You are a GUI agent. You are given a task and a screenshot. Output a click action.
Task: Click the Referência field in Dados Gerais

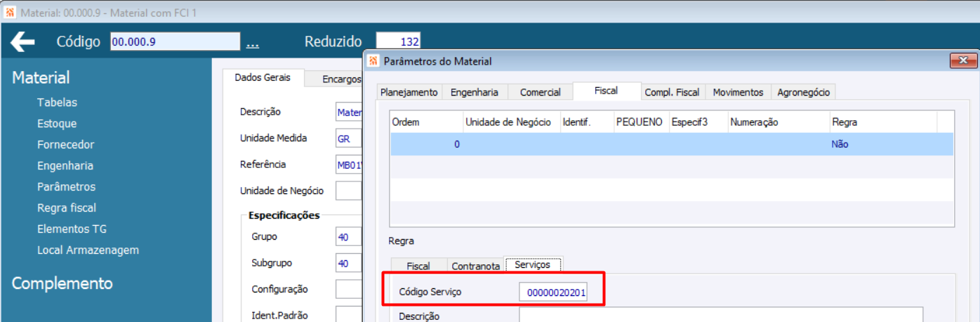348,165
